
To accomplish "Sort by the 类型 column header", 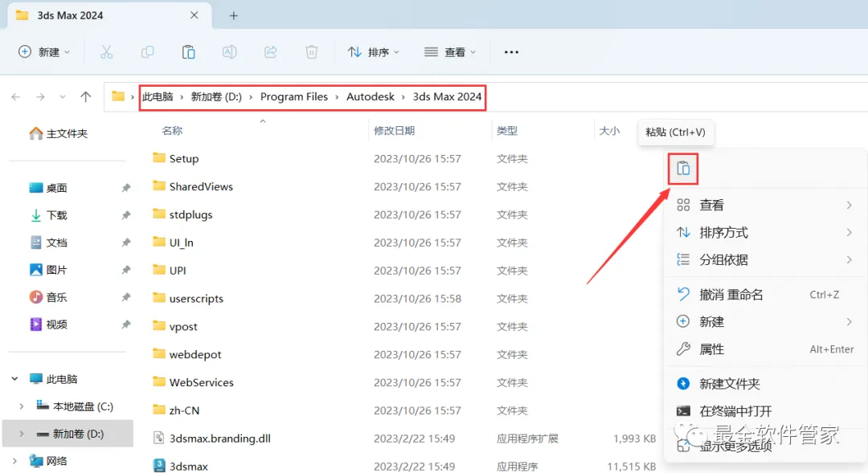I will (x=507, y=131).
